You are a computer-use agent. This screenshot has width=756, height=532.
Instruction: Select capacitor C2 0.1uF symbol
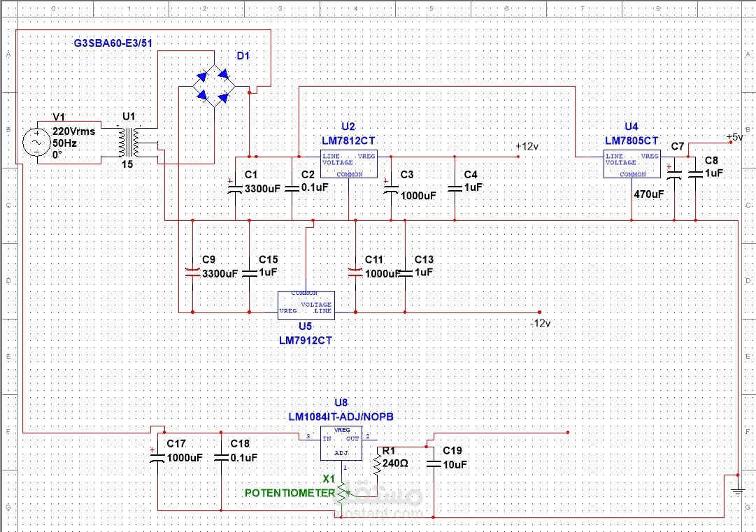(292, 189)
